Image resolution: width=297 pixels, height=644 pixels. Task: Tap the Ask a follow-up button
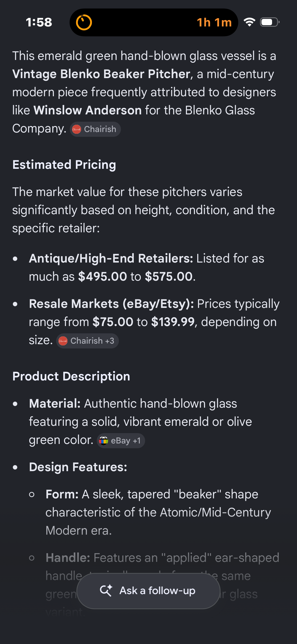click(148, 591)
